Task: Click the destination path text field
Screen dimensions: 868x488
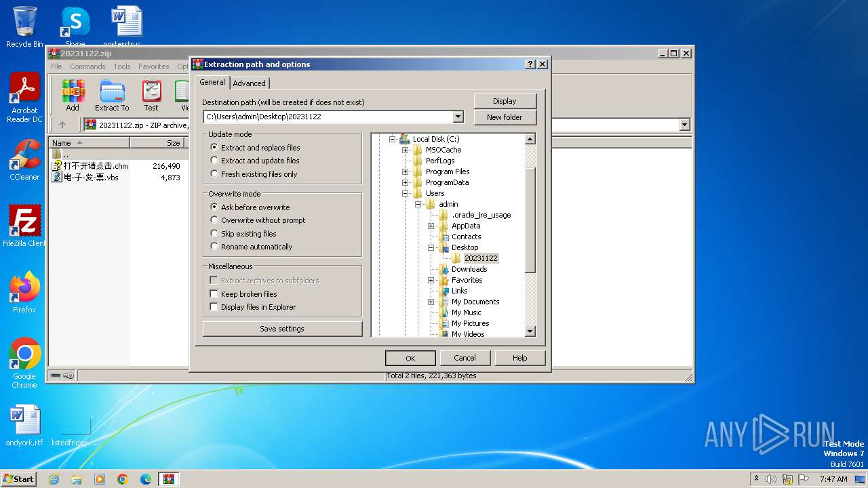Action: (328, 117)
